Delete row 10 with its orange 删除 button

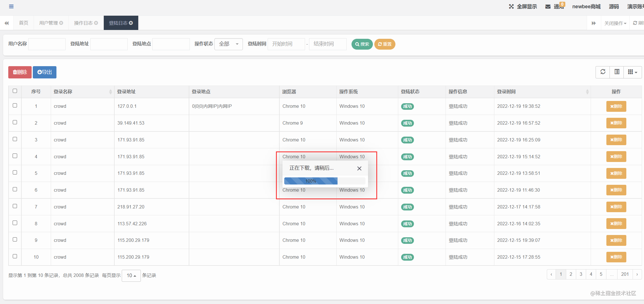pos(616,257)
